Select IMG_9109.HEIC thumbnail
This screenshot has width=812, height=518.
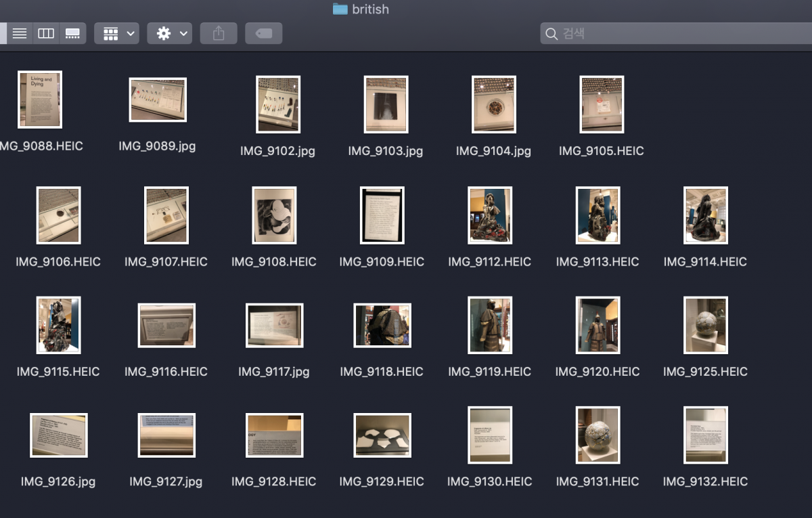point(382,215)
